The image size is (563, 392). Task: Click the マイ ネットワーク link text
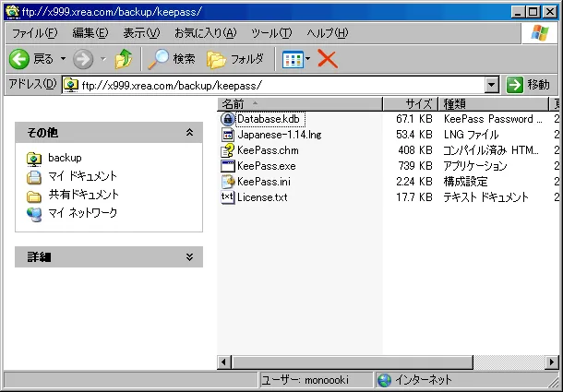pyautogui.click(x=82, y=212)
